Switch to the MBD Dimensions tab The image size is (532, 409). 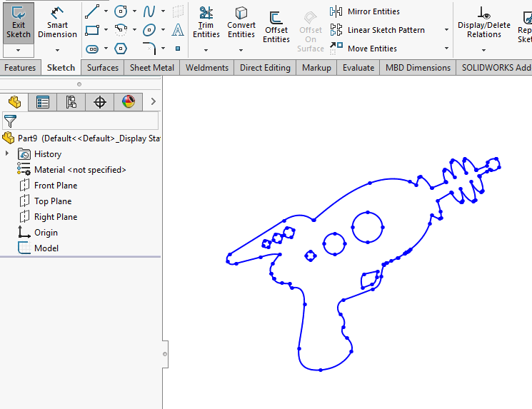pyautogui.click(x=418, y=68)
